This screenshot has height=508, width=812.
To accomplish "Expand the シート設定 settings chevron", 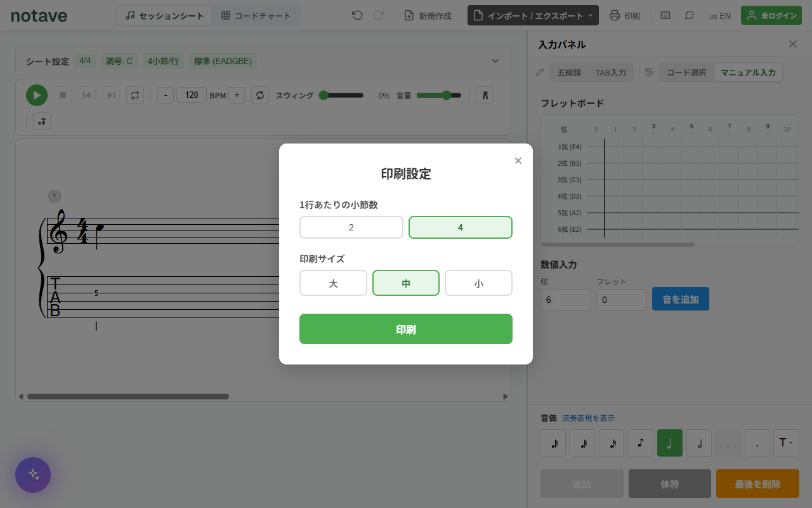I will click(495, 61).
